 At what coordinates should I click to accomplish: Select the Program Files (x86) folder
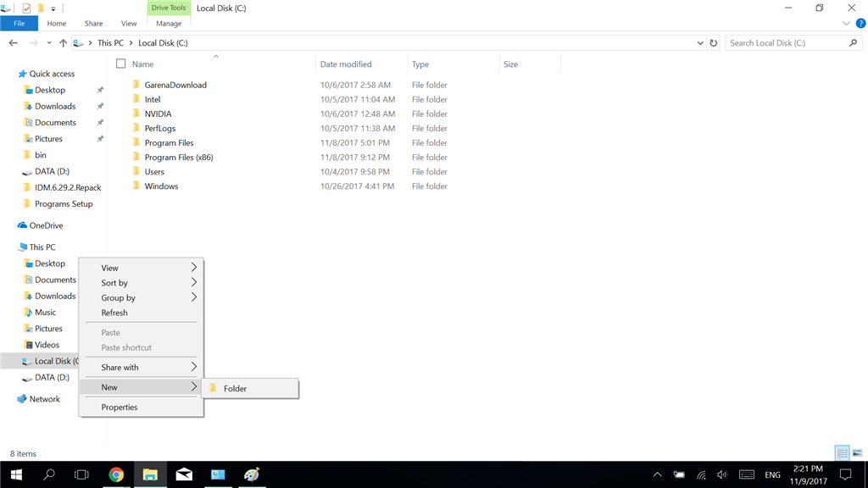[179, 157]
